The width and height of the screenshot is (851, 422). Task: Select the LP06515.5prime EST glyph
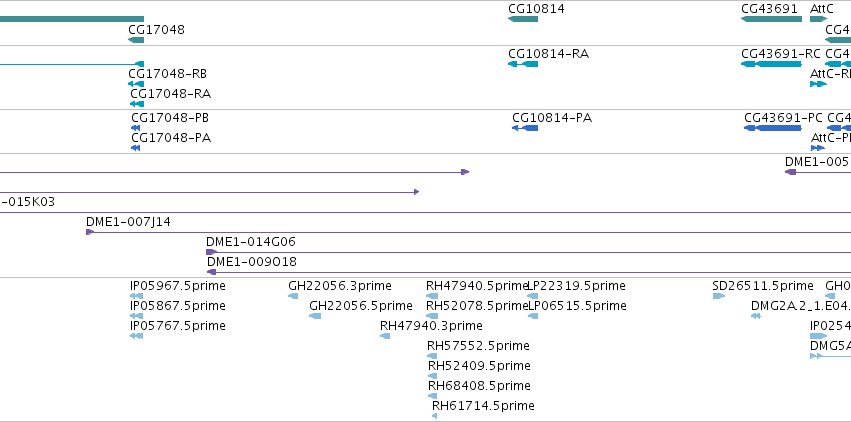tap(533, 316)
